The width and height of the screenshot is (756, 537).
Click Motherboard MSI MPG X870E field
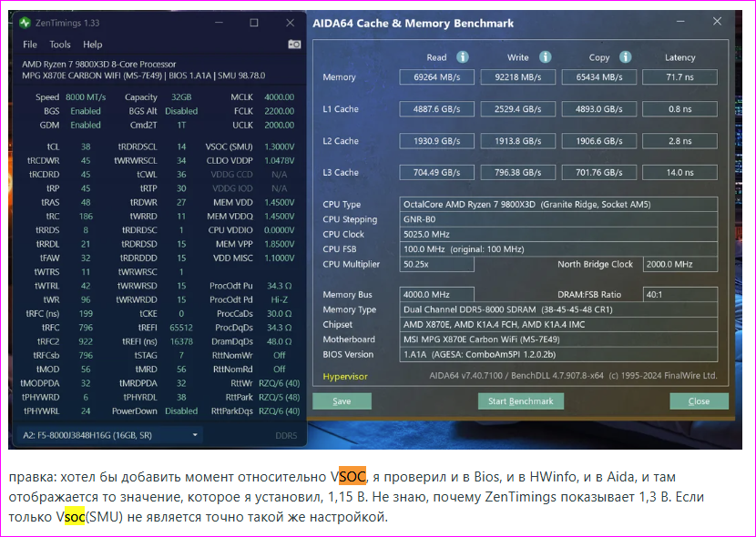[558, 339]
